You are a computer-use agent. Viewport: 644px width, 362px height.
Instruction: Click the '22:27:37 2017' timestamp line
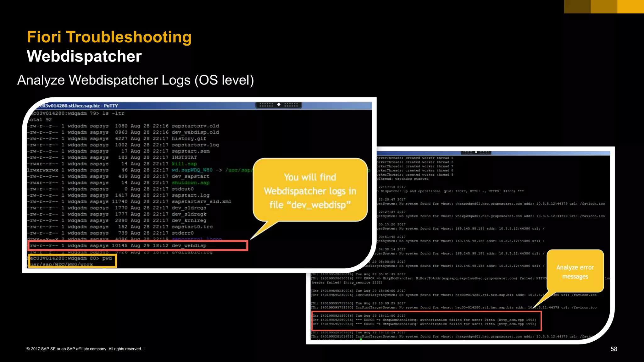[x=392, y=212]
